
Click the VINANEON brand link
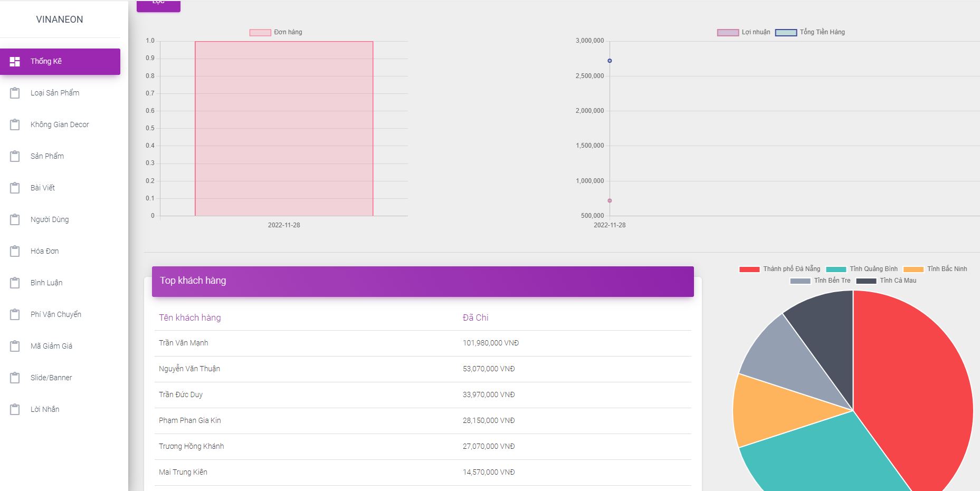click(x=60, y=20)
